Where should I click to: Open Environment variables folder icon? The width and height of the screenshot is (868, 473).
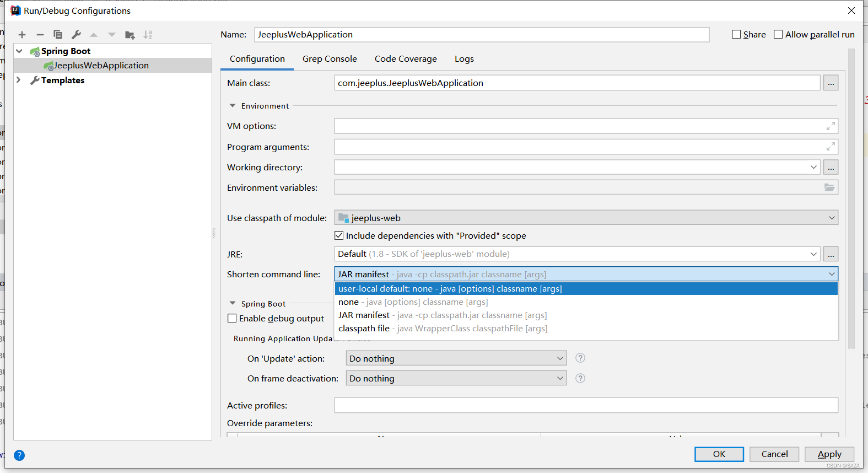[829, 187]
